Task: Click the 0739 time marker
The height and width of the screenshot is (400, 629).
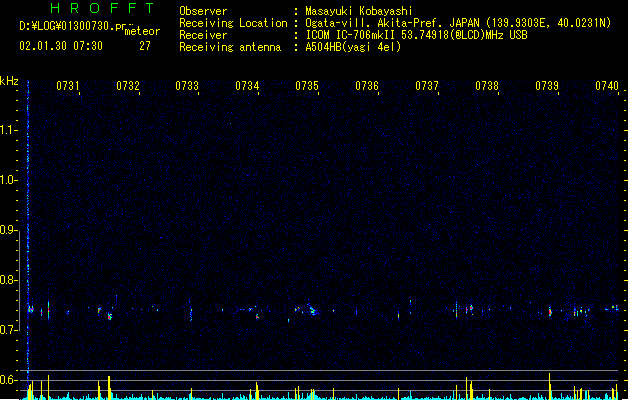Action: 547,86
